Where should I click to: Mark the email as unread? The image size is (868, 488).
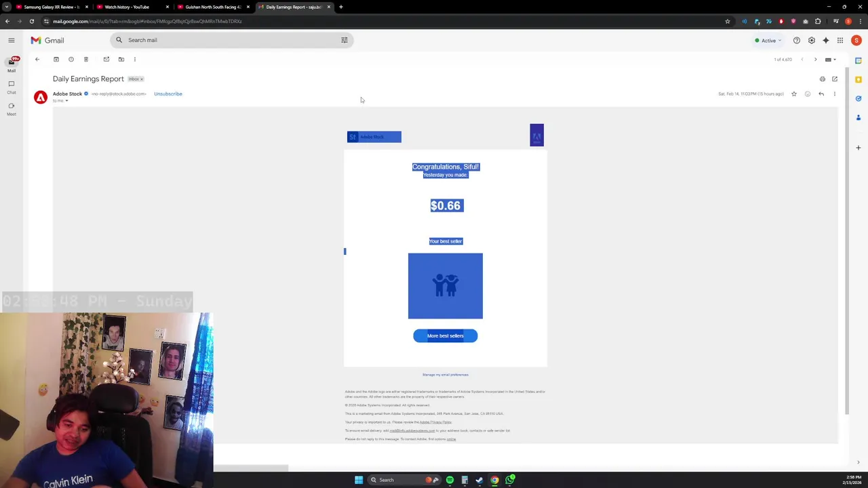(106, 59)
